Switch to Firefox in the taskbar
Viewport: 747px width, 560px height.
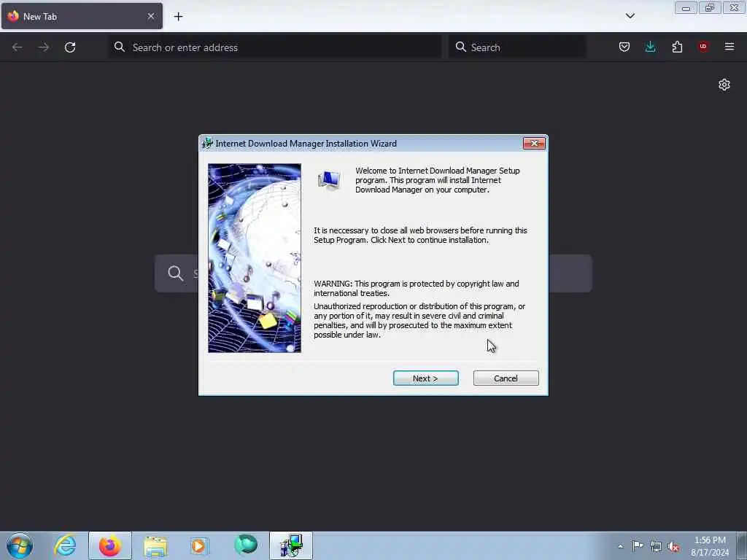coord(110,545)
